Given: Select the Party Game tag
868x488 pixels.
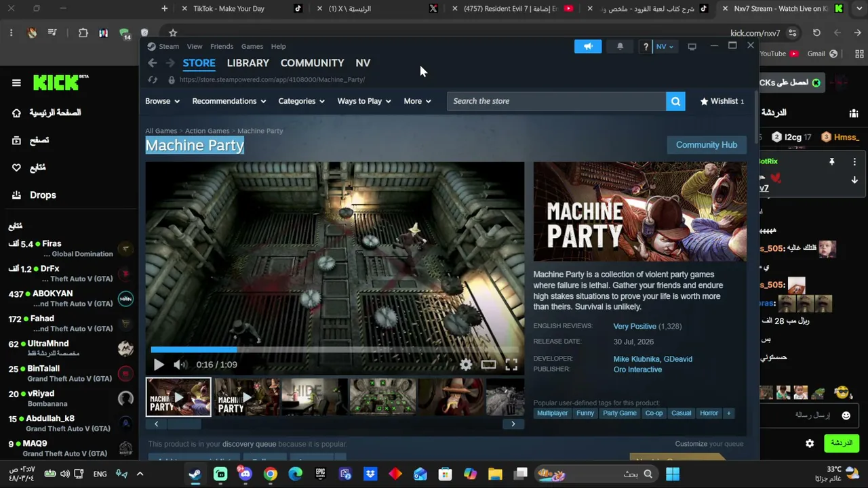Looking at the screenshot, I should coord(620,413).
